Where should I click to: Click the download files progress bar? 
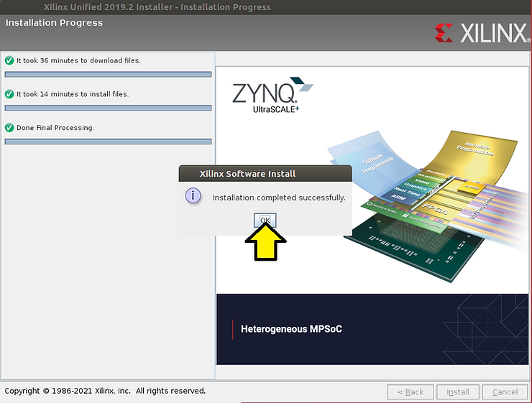tap(108, 74)
